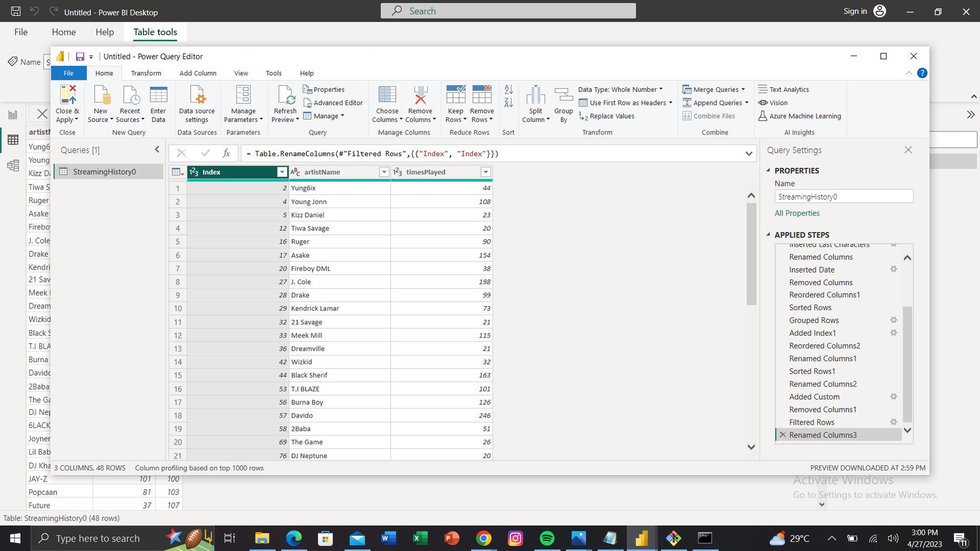
Task: Click the Replace Values tool
Action: coord(606,116)
